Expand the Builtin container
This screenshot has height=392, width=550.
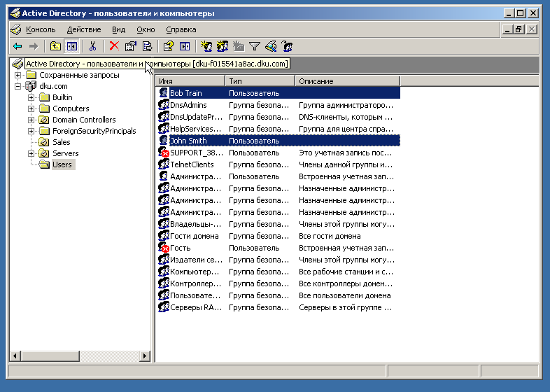click(x=31, y=97)
